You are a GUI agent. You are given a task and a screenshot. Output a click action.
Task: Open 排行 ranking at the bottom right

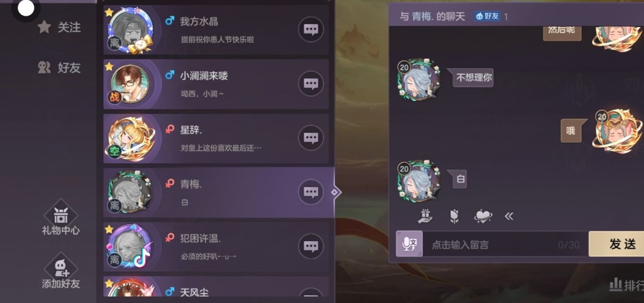pos(626,285)
